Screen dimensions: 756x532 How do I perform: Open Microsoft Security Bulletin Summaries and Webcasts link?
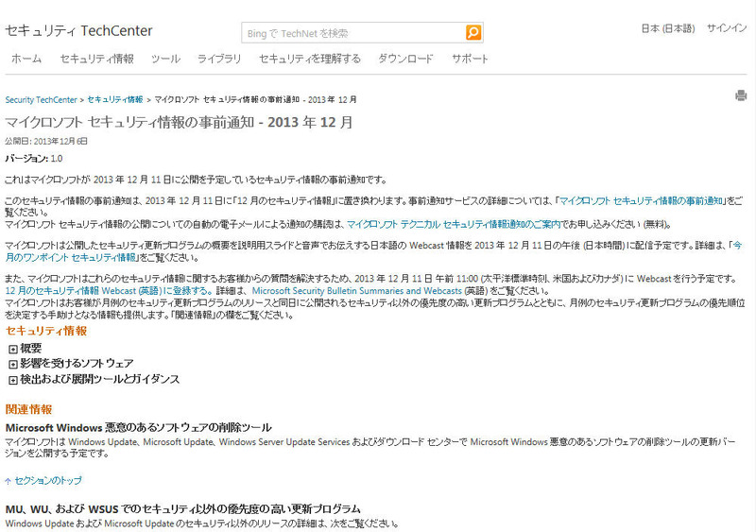click(356, 292)
